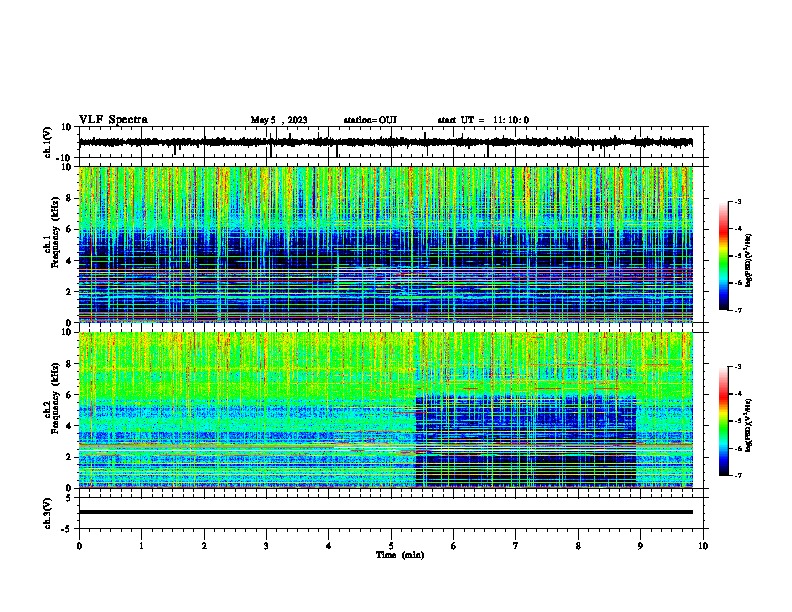
Task: Click the ch.1 spectrogram color scale bar
Action: (724, 256)
